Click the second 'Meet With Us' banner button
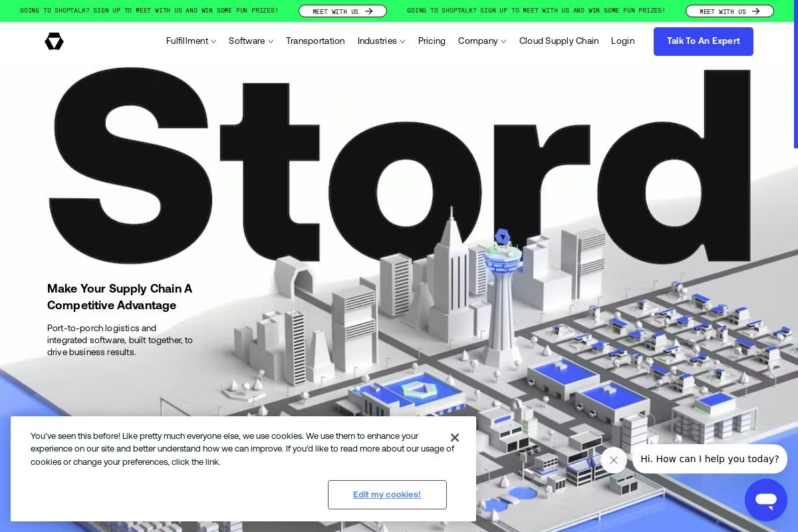Viewport: 798px width, 532px height. (x=730, y=11)
